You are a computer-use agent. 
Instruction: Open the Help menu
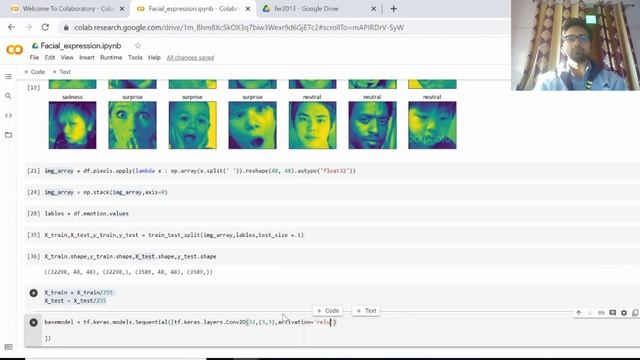154,58
